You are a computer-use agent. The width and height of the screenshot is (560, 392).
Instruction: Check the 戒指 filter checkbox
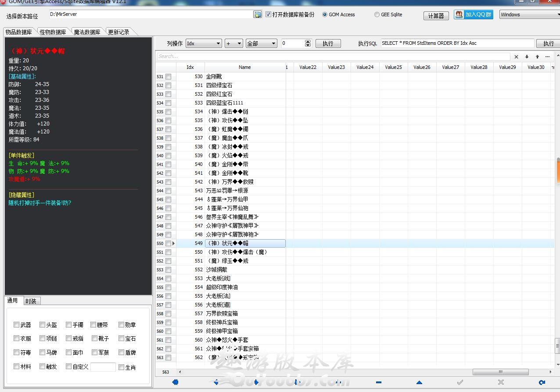[x=68, y=338]
